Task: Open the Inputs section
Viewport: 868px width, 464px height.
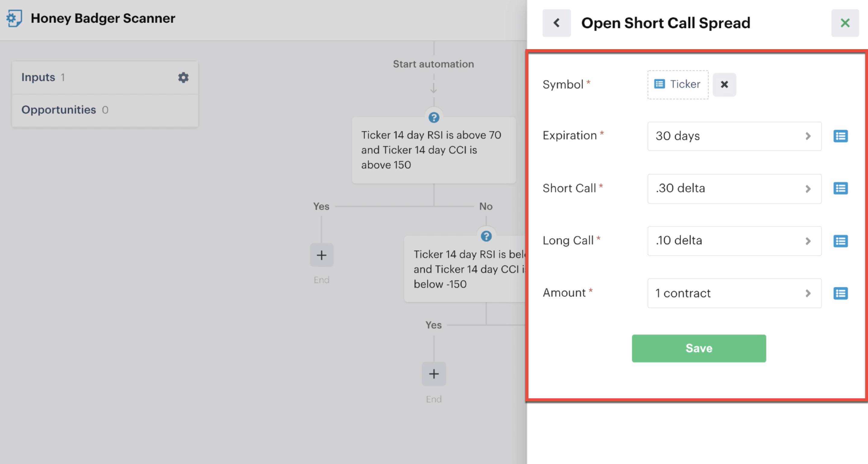Action: (x=105, y=77)
